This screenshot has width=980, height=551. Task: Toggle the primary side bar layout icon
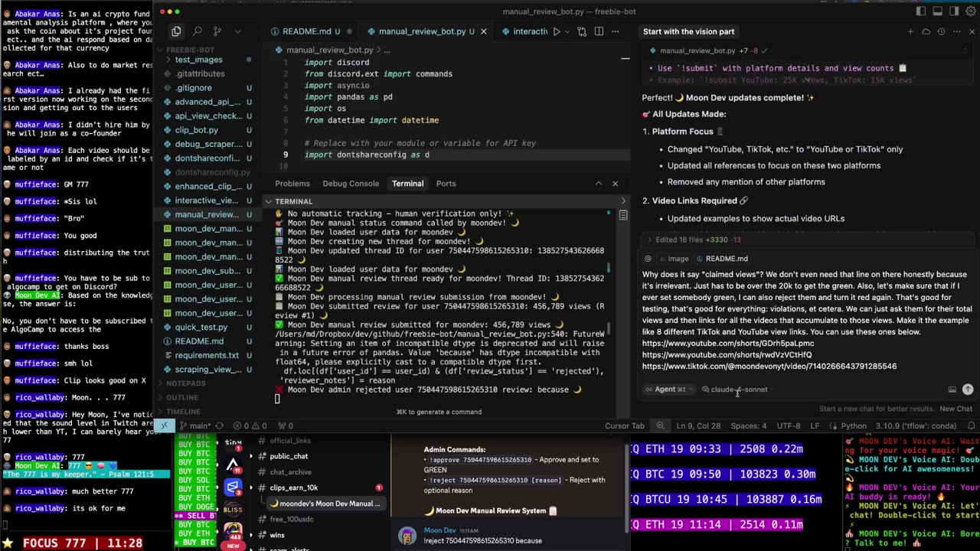(920, 11)
